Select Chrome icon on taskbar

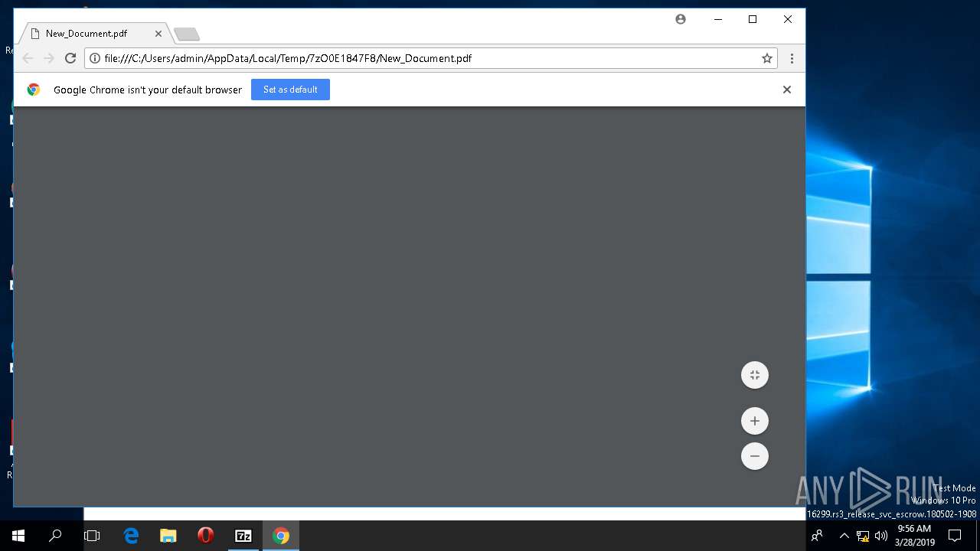click(x=281, y=536)
